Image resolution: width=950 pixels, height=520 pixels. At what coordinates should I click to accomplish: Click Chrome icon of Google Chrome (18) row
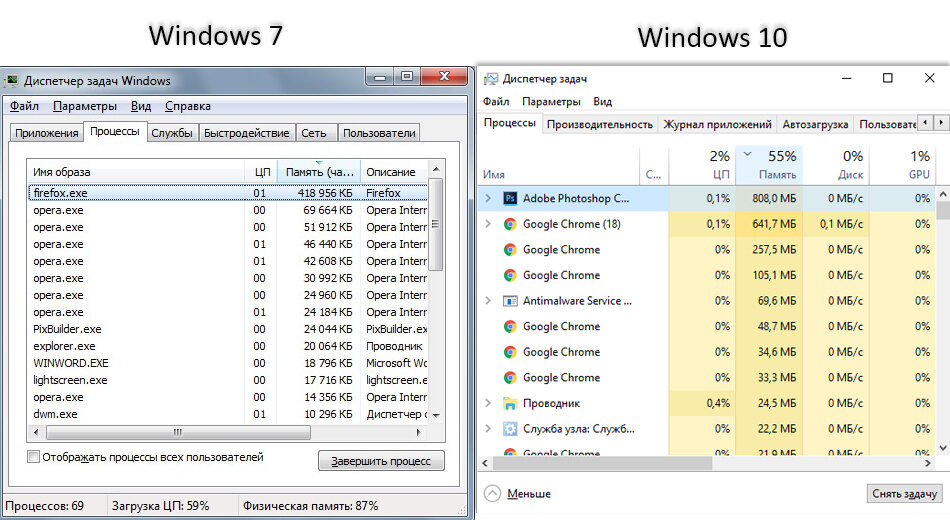[x=510, y=224]
